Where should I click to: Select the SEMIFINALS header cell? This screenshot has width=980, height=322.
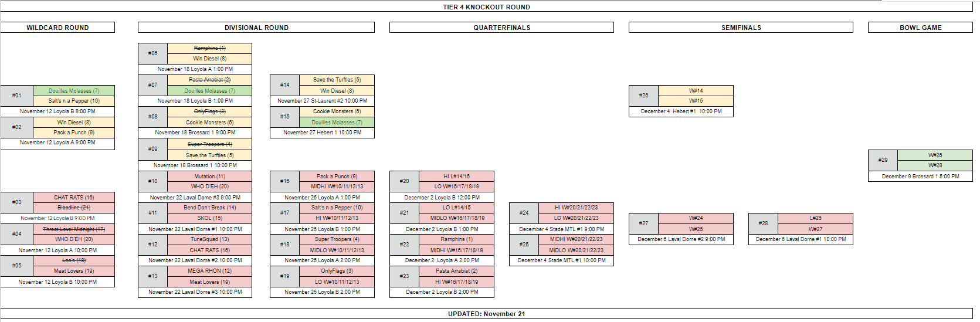741,28
